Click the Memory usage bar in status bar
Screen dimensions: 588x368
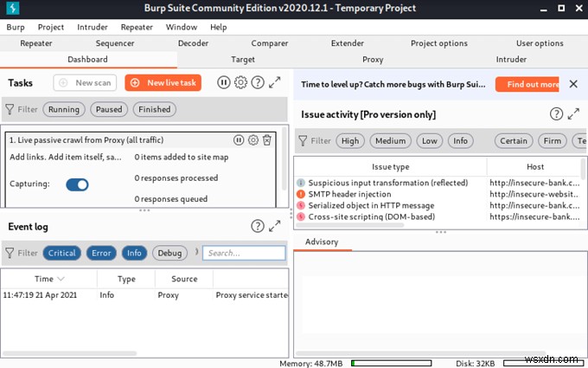tap(391, 363)
